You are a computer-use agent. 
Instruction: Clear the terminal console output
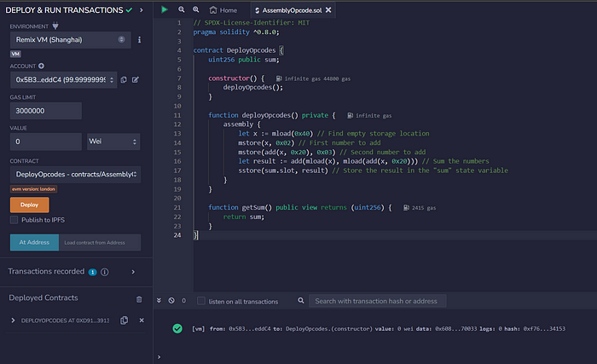pos(171,300)
